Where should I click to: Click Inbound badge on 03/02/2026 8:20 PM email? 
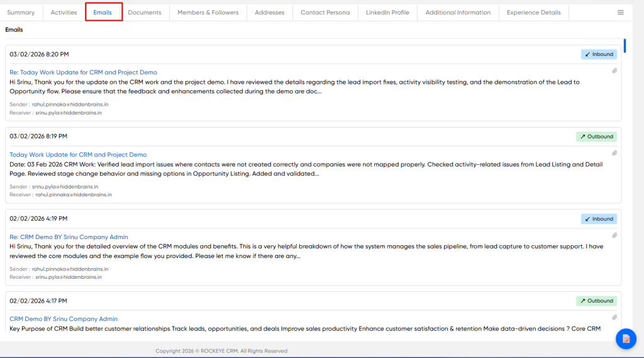coord(599,54)
